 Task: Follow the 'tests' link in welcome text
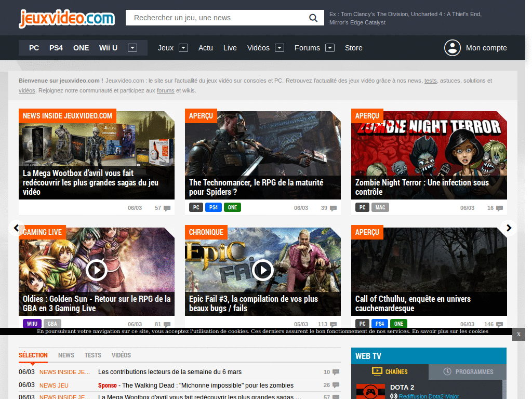point(431,81)
